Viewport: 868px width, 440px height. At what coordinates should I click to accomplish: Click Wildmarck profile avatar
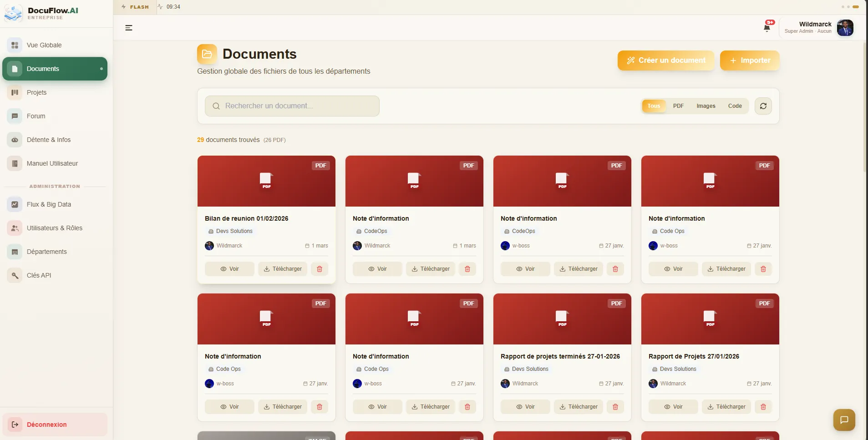pyautogui.click(x=845, y=28)
